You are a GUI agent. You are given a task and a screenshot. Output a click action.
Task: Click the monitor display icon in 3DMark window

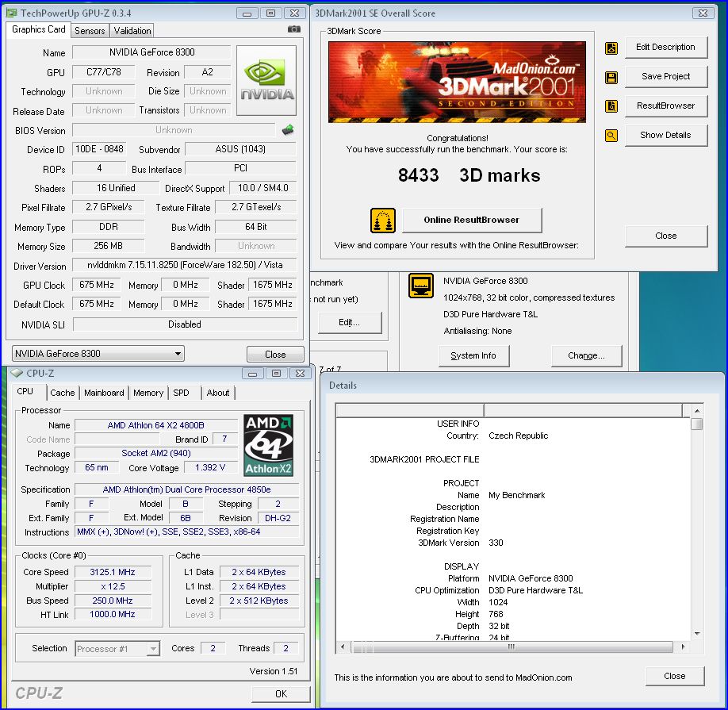[x=421, y=285]
